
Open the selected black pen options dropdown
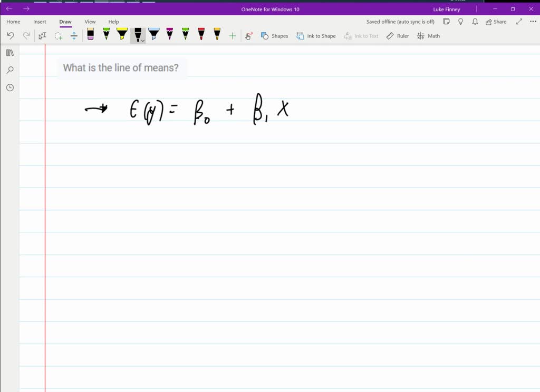(x=142, y=41)
